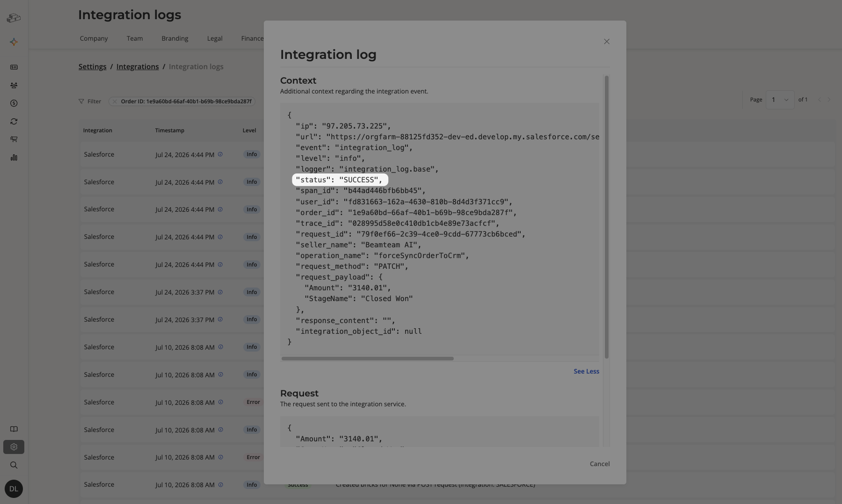The width and height of the screenshot is (842, 504).
Task: Open the DL user avatar menu
Action: (x=14, y=489)
